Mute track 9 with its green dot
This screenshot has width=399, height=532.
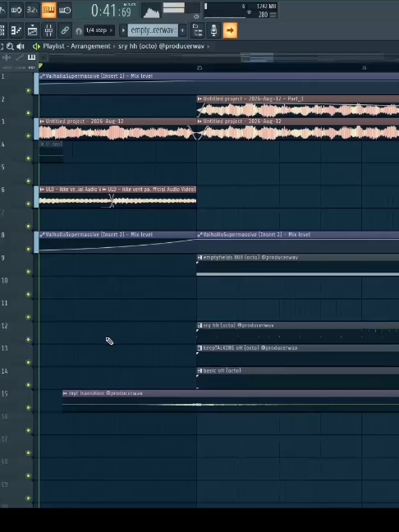click(x=28, y=272)
